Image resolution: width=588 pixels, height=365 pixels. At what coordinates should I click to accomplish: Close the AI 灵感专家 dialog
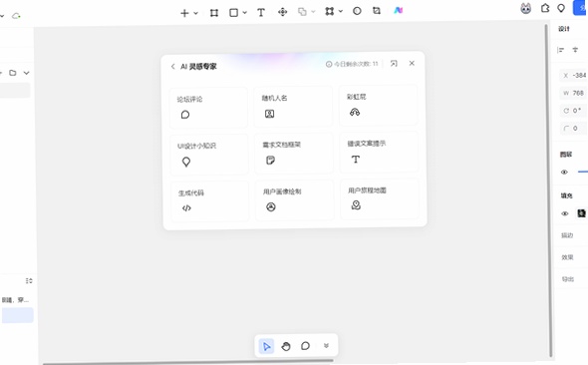coord(412,63)
